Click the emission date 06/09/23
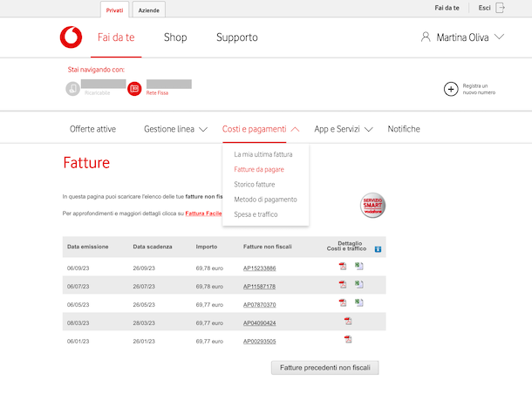The height and width of the screenshot is (400, 532). point(78,268)
